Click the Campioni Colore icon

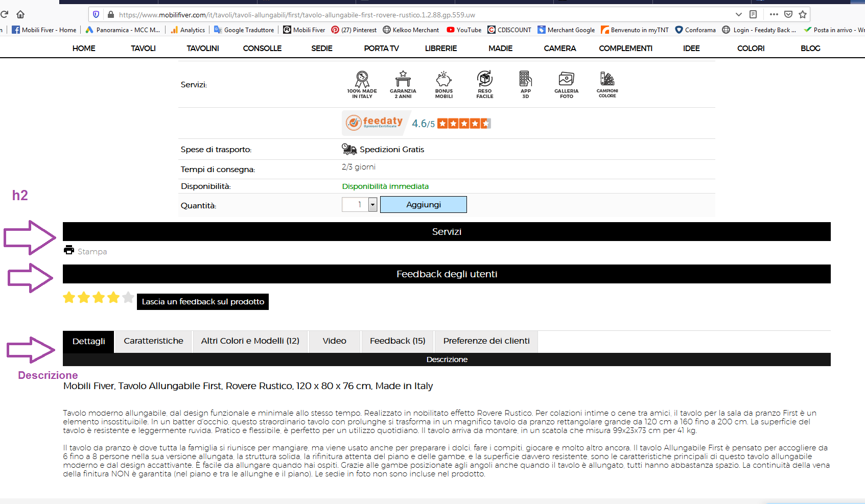coord(607,84)
